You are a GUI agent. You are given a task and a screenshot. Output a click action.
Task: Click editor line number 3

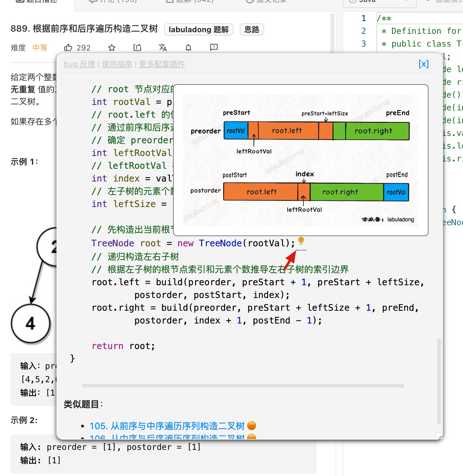[364, 44]
